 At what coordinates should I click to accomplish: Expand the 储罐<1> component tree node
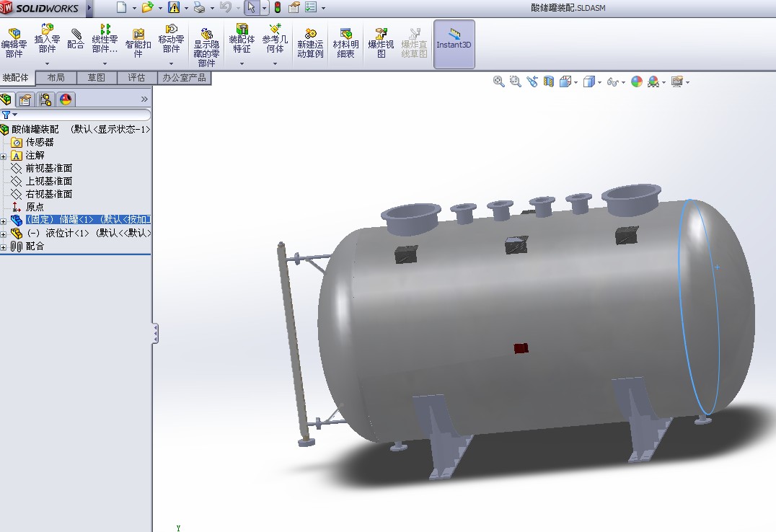coord(4,220)
